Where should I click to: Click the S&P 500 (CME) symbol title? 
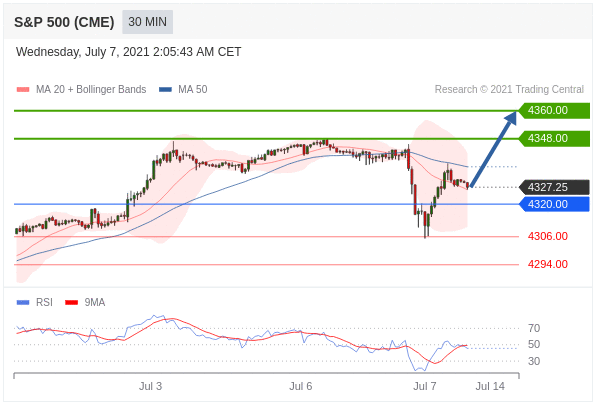pos(64,22)
